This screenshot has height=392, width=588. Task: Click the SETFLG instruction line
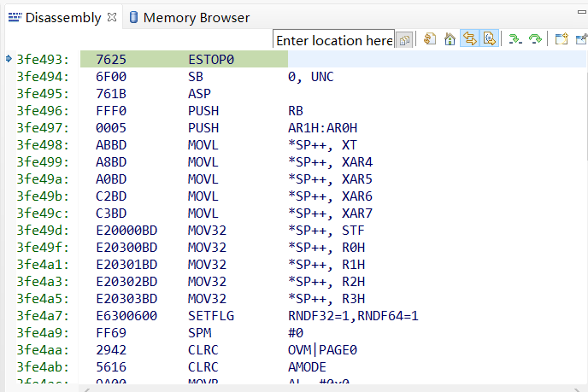pyautogui.click(x=210, y=316)
